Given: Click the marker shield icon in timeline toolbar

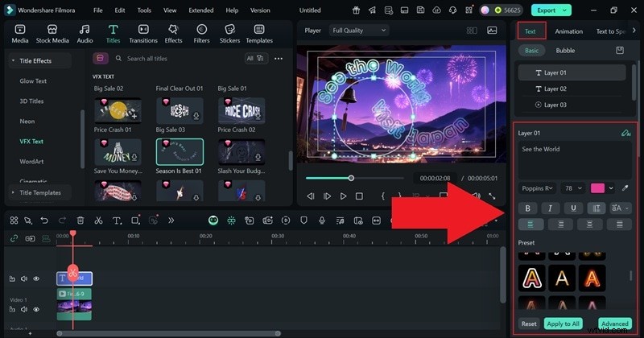Looking at the screenshot, I should (303, 221).
